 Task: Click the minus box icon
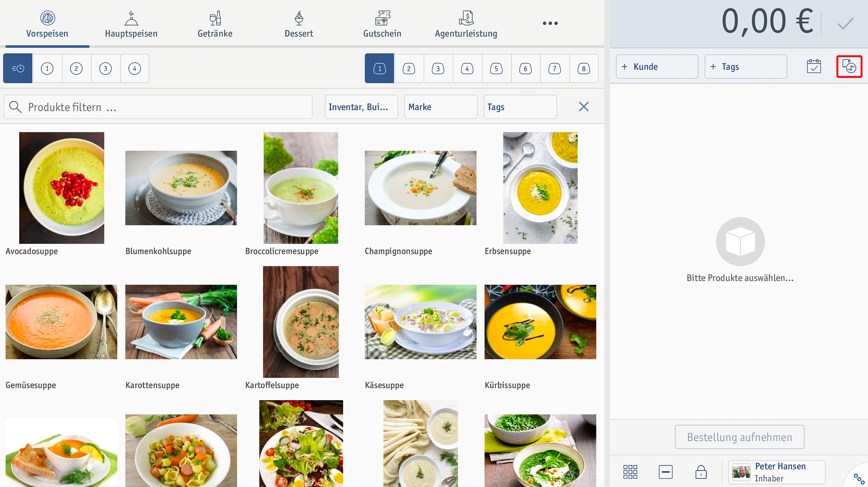[665, 472]
